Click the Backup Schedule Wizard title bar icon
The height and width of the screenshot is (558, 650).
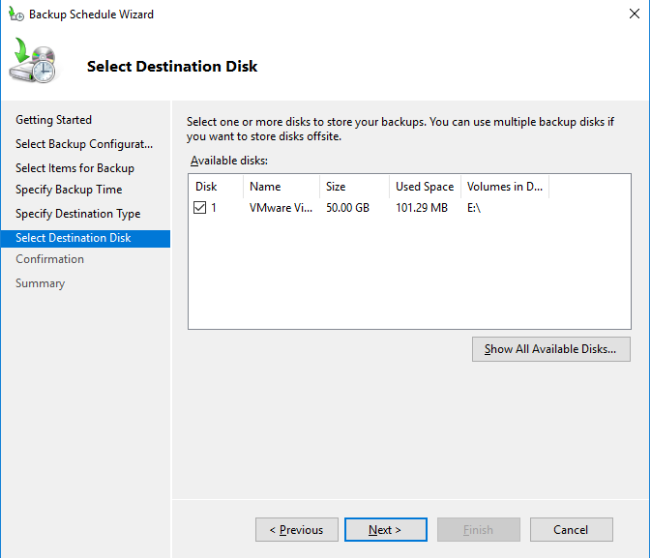(16, 14)
